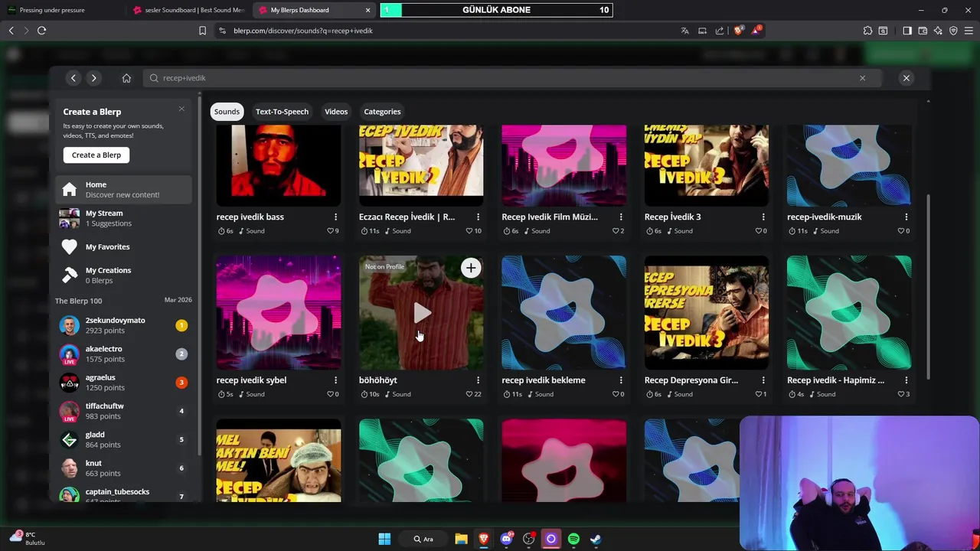This screenshot has height=551, width=980.
Task: Open 2sekundovymato leaderboard entry
Action: point(123,325)
